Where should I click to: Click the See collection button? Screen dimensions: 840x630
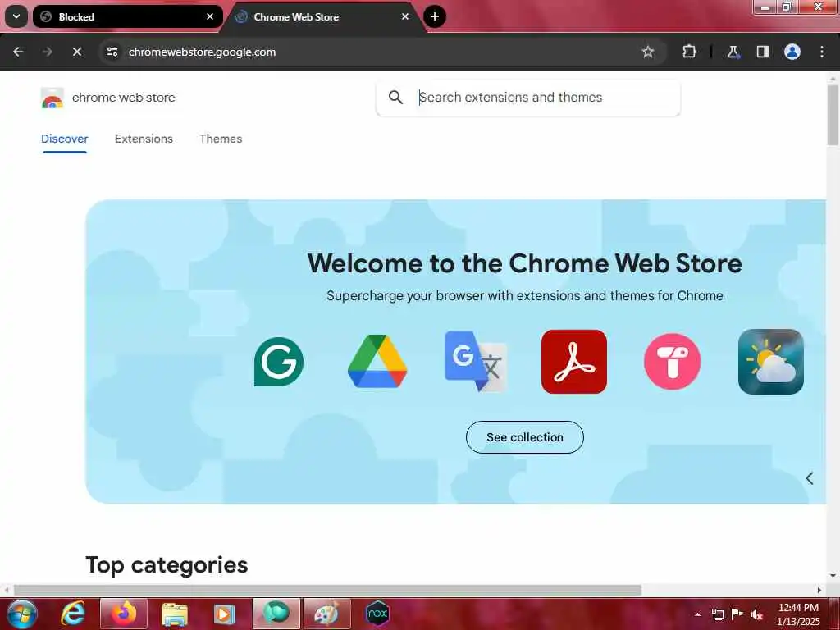click(x=525, y=437)
